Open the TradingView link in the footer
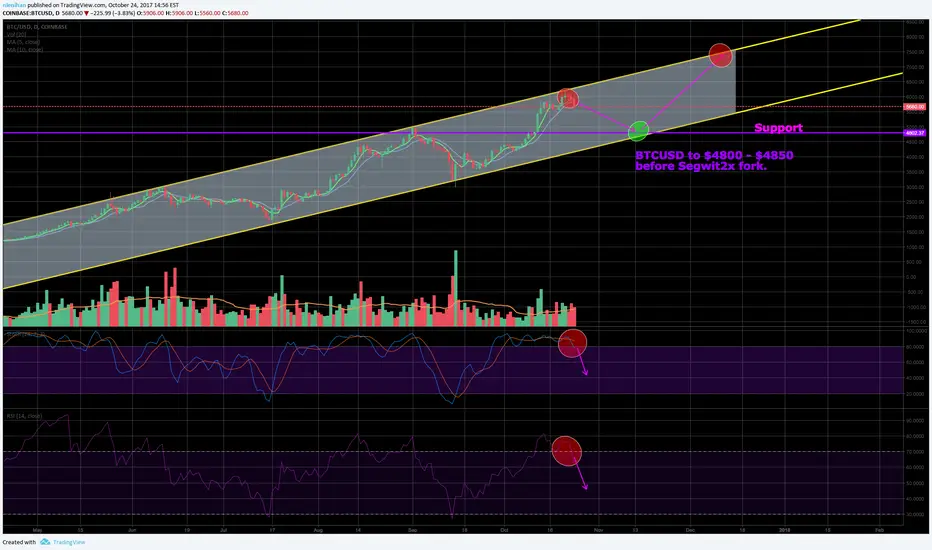Image resolution: width=932 pixels, height=550 pixels. (69, 542)
